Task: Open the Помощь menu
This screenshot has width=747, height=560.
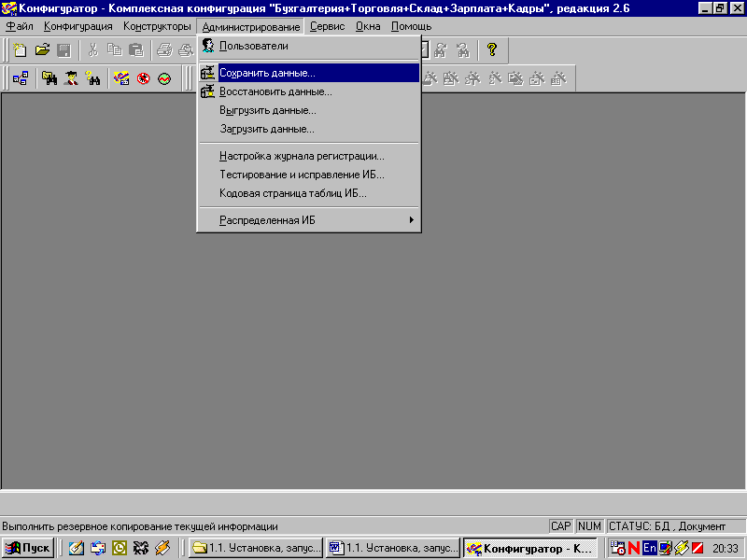Action: [x=411, y=27]
